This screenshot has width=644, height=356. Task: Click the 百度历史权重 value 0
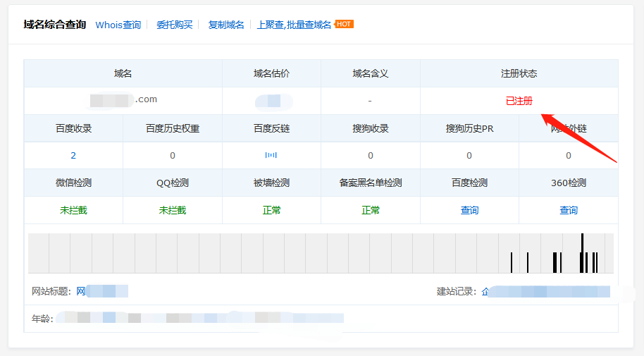[x=173, y=156]
